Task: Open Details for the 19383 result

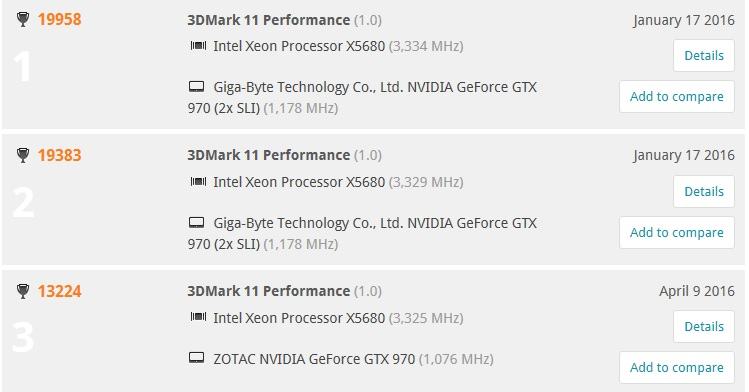Action: [704, 191]
